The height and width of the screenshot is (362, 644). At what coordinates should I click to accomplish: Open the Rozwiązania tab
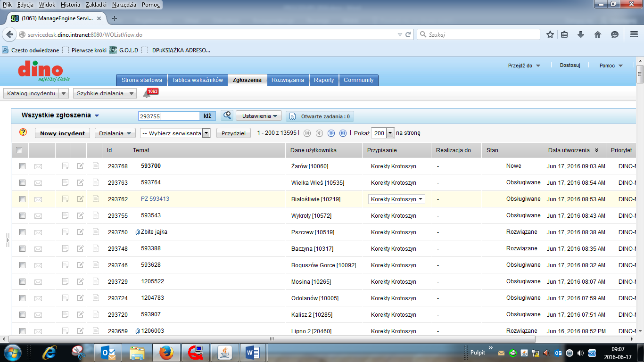pos(288,80)
